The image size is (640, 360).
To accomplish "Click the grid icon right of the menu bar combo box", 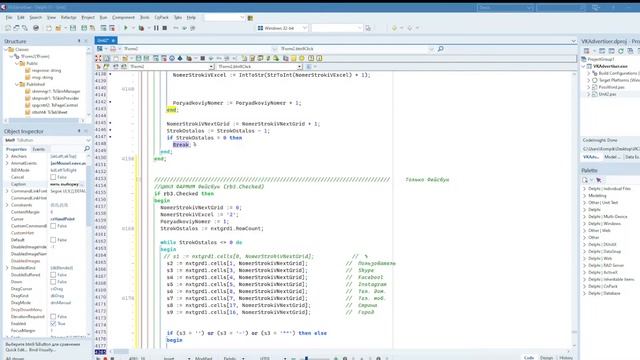I will pos(250,18).
